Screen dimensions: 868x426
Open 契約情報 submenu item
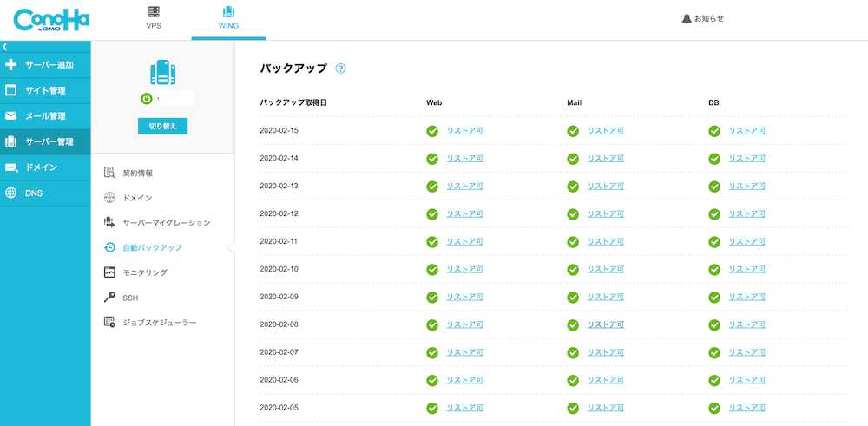137,174
